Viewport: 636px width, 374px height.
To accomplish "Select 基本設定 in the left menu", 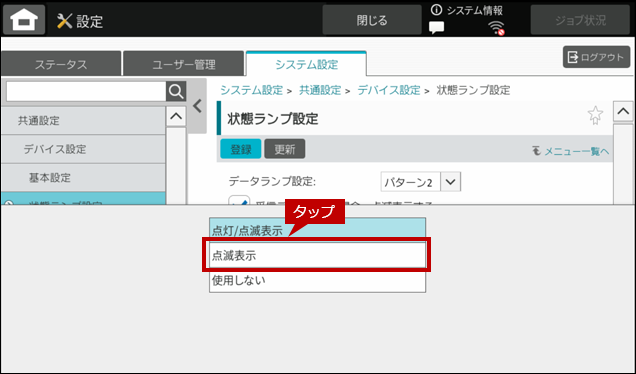I will 83,177.
